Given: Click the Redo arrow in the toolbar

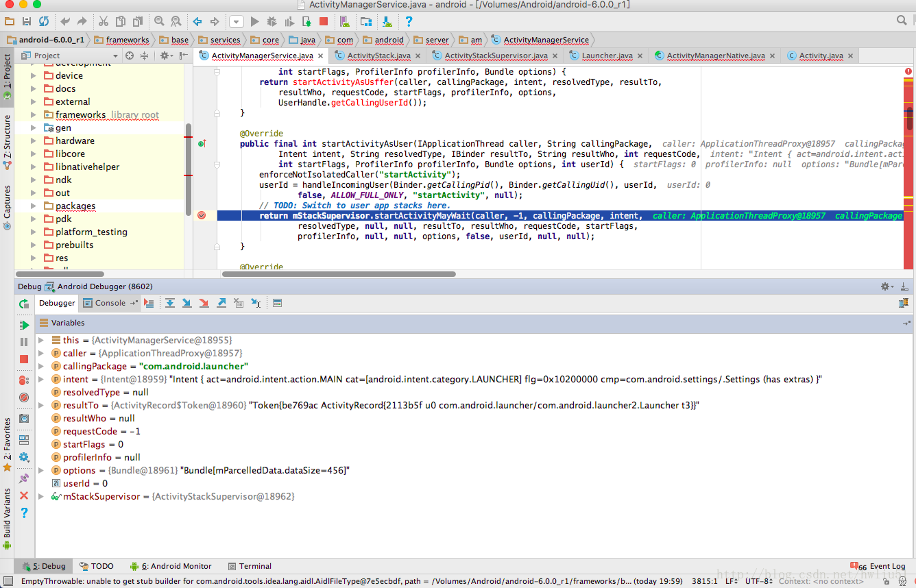Looking at the screenshot, I should tap(82, 22).
